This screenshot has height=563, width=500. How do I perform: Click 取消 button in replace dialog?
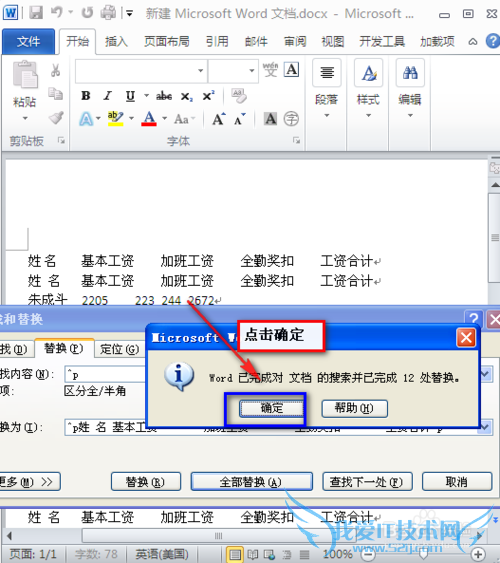coord(457,481)
